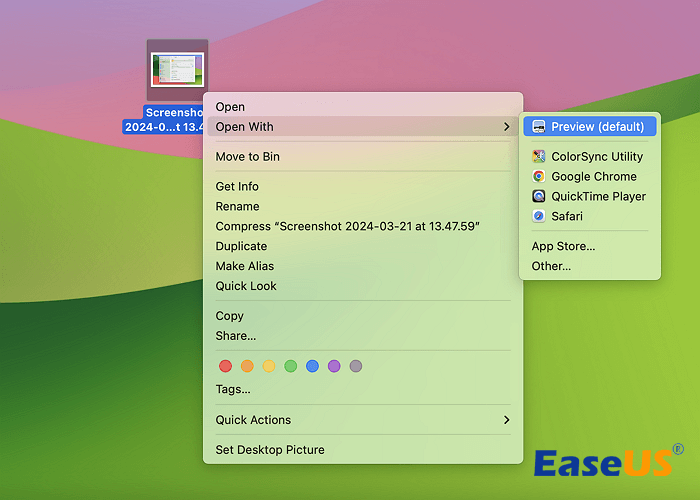Open with Preview (default)
The image size is (700, 500).
(x=590, y=127)
